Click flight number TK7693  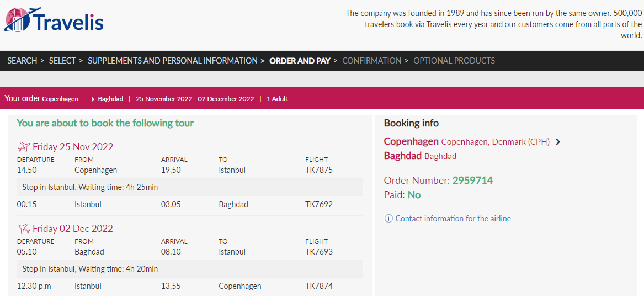pyautogui.click(x=319, y=252)
